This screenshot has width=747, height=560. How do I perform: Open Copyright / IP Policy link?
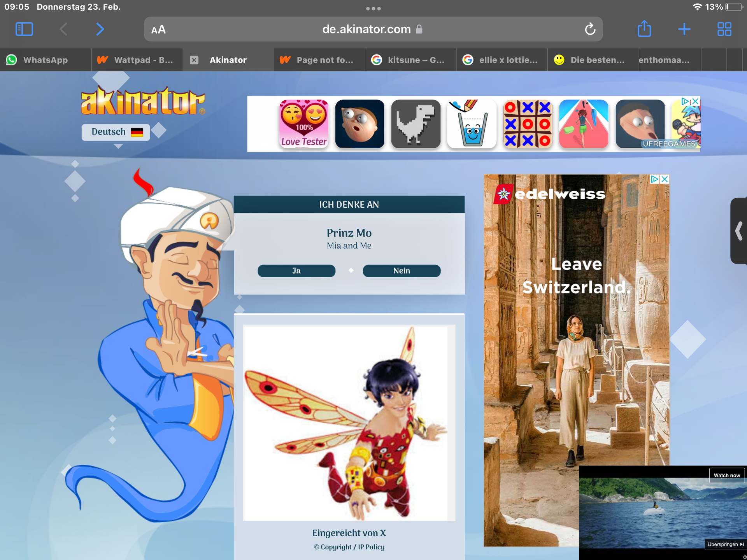[x=349, y=547]
